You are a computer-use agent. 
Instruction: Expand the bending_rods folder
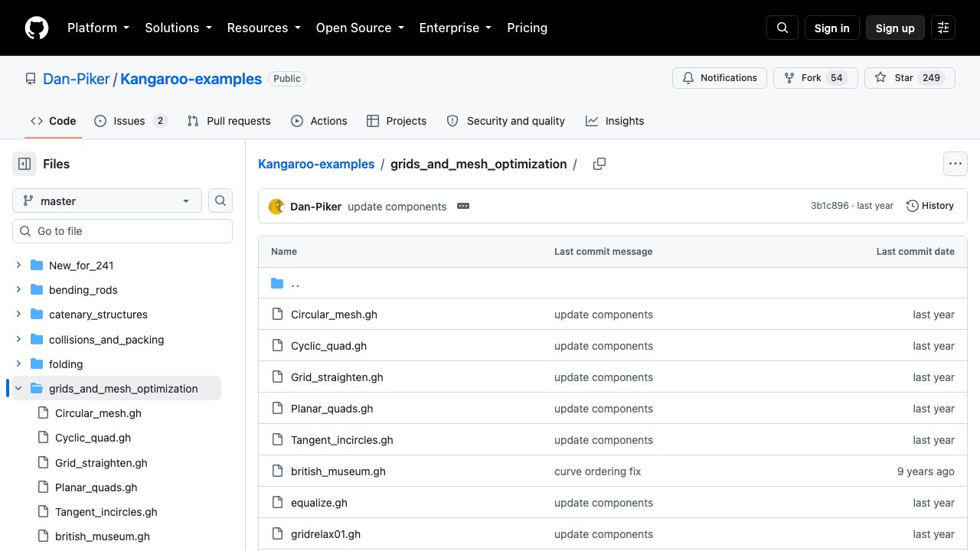coord(18,290)
